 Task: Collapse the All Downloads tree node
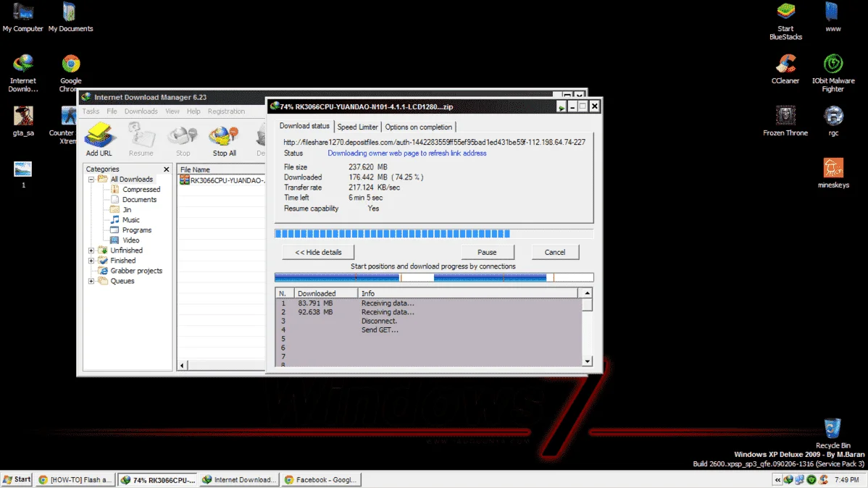[x=91, y=180]
